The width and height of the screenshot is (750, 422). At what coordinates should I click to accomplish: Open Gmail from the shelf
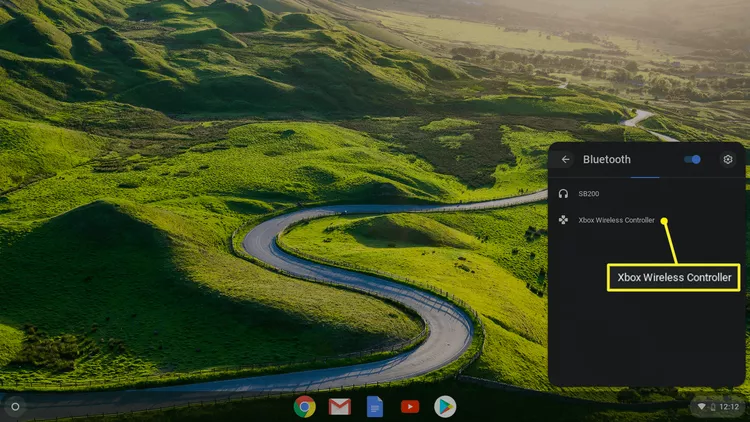tap(340, 406)
